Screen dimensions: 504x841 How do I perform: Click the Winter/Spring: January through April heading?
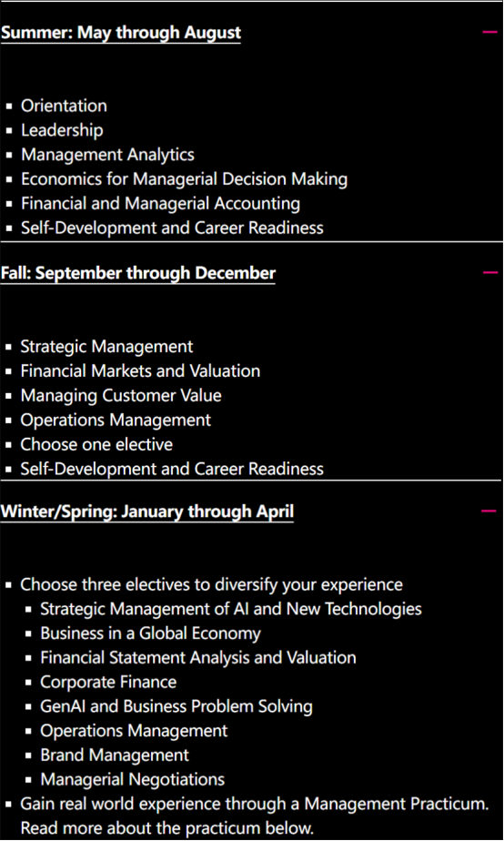(x=146, y=512)
